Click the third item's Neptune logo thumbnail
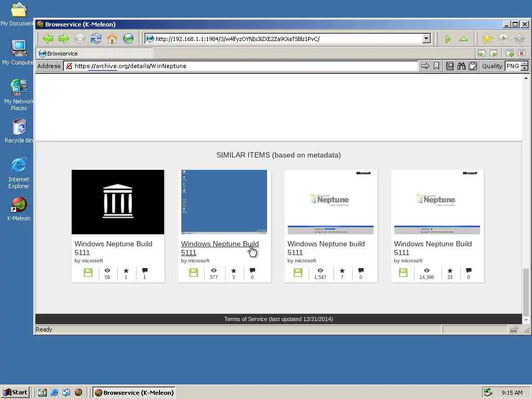The image size is (532, 399). pos(330,202)
